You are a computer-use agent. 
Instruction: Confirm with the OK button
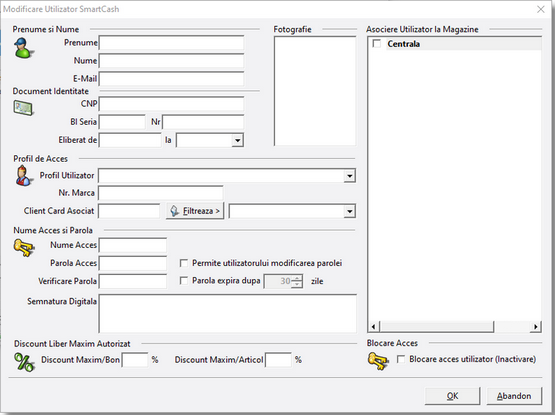452,396
